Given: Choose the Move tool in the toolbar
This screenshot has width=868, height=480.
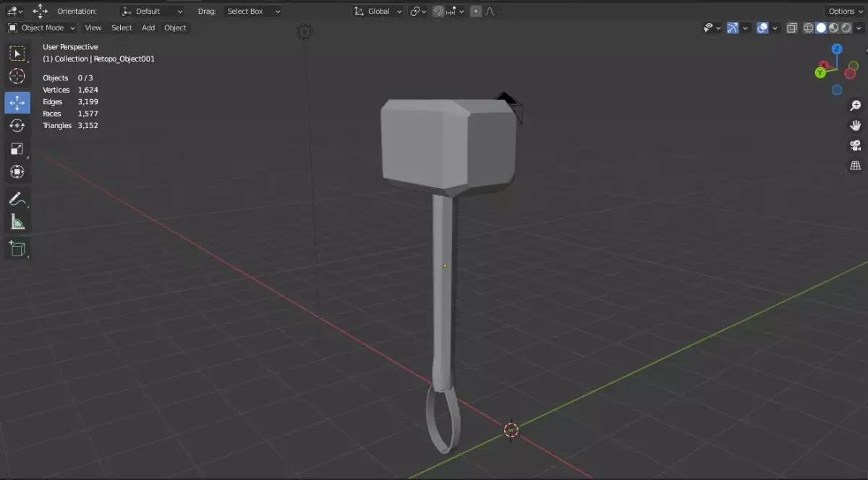Looking at the screenshot, I should [x=17, y=103].
